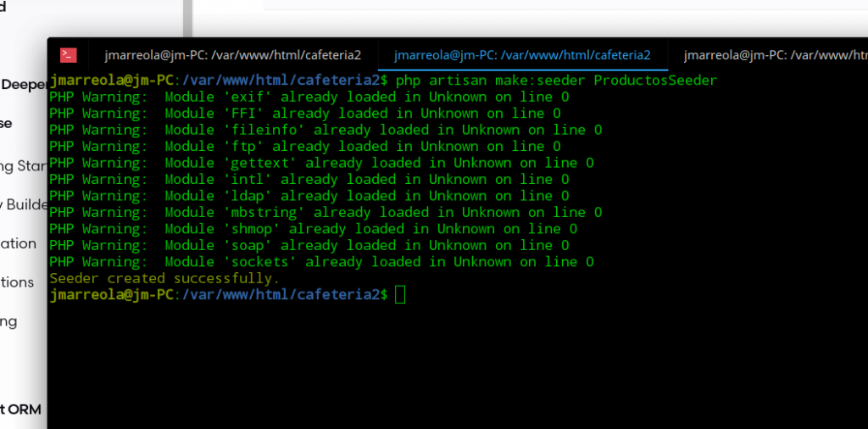868x429 pixels.
Task: Select the active middle terminal tab
Action: pos(522,55)
